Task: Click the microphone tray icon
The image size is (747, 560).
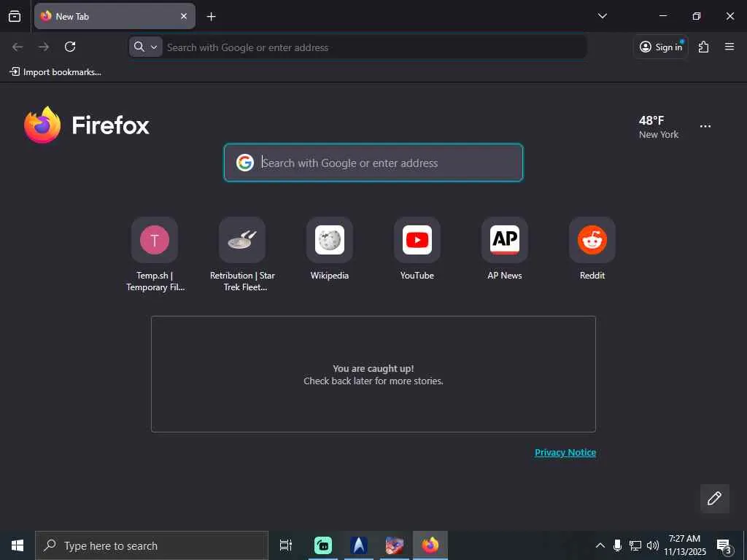Action: [617, 545]
